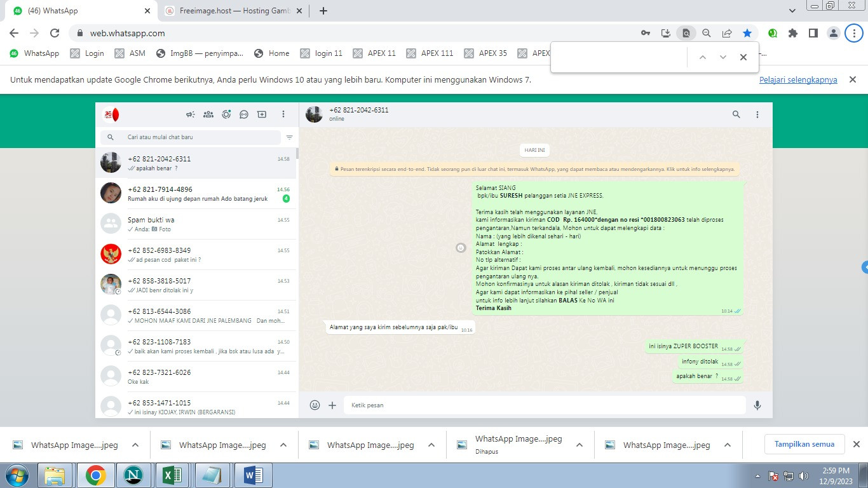
Task: Open the Chrome profile avatar
Action: pos(834,33)
